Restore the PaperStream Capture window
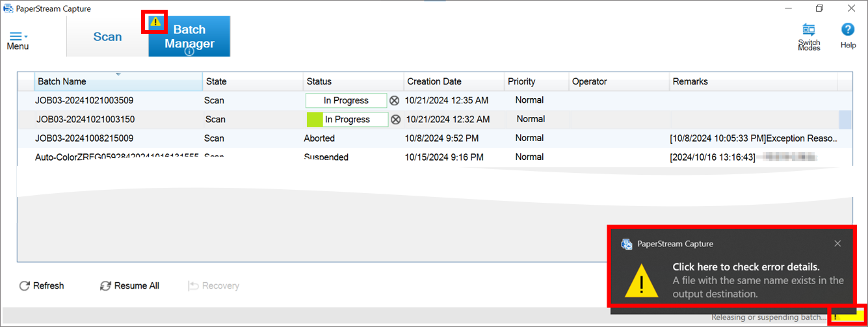The width and height of the screenshot is (868, 327). [819, 8]
